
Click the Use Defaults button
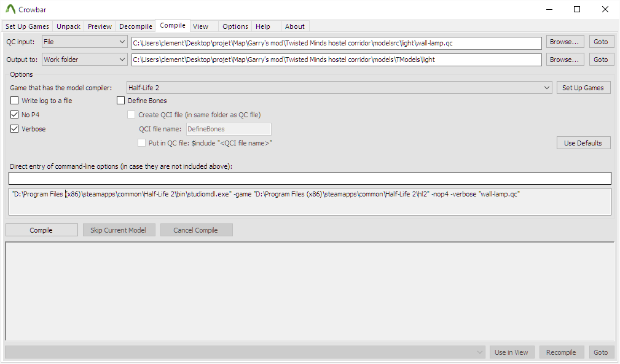point(583,143)
